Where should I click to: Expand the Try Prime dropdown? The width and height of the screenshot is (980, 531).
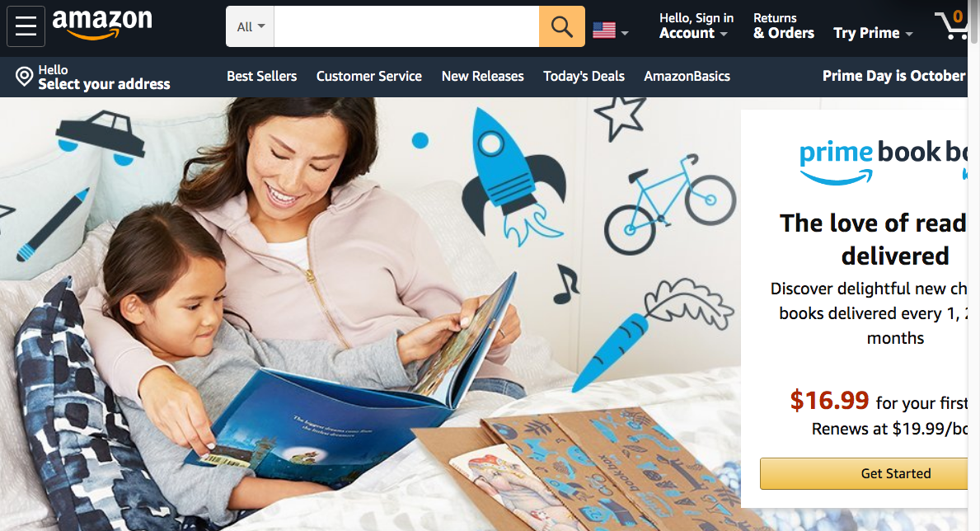pyautogui.click(x=873, y=33)
